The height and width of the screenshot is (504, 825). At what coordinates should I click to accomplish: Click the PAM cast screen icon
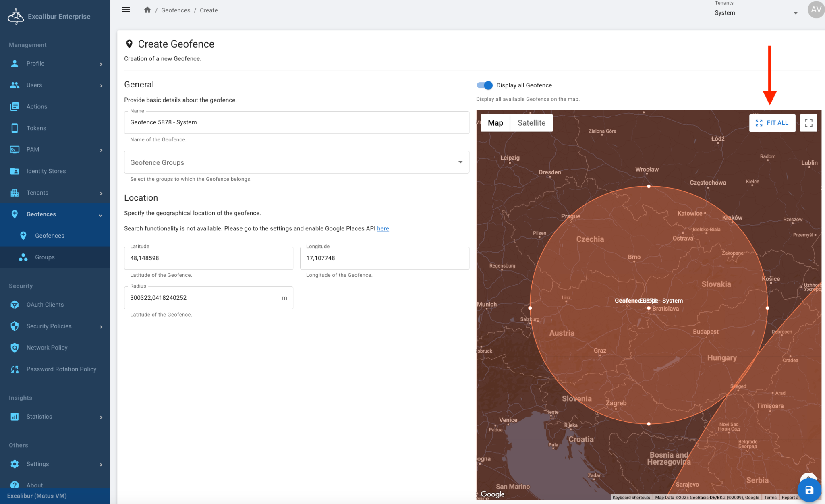(x=15, y=149)
